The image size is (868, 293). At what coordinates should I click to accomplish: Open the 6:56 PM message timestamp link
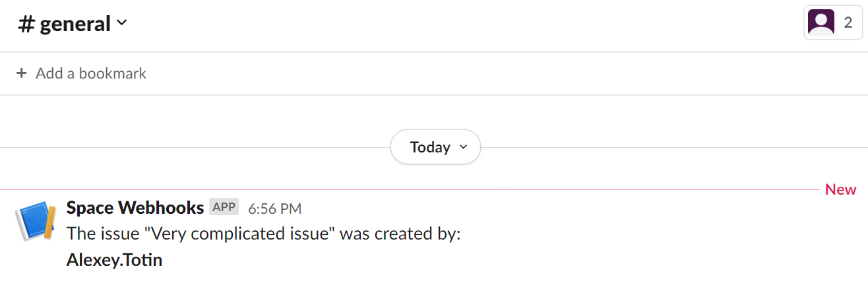[274, 209]
